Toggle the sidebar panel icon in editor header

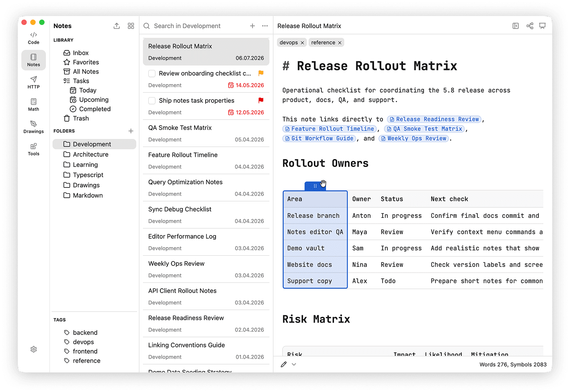click(516, 26)
